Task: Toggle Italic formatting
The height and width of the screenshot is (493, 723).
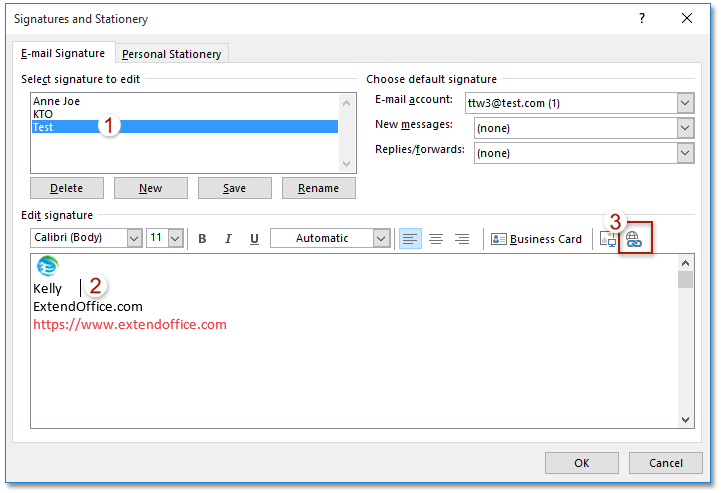Action: tap(228, 238)
